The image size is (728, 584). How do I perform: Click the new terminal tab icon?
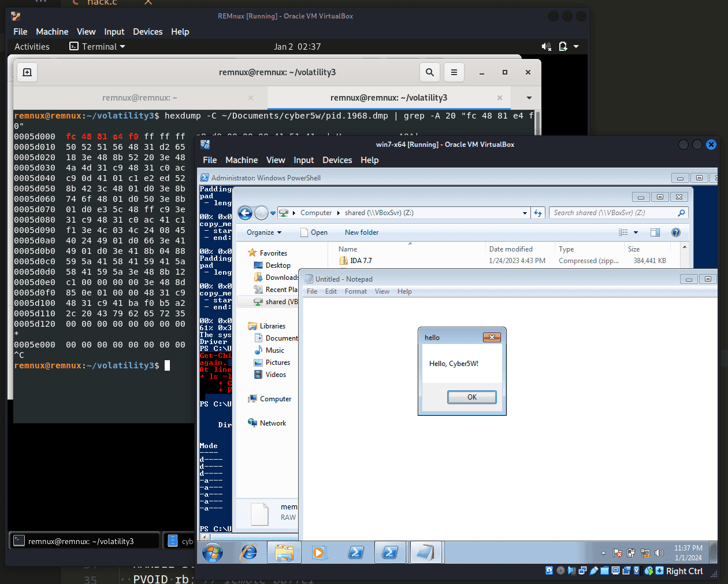click(27, 72)
